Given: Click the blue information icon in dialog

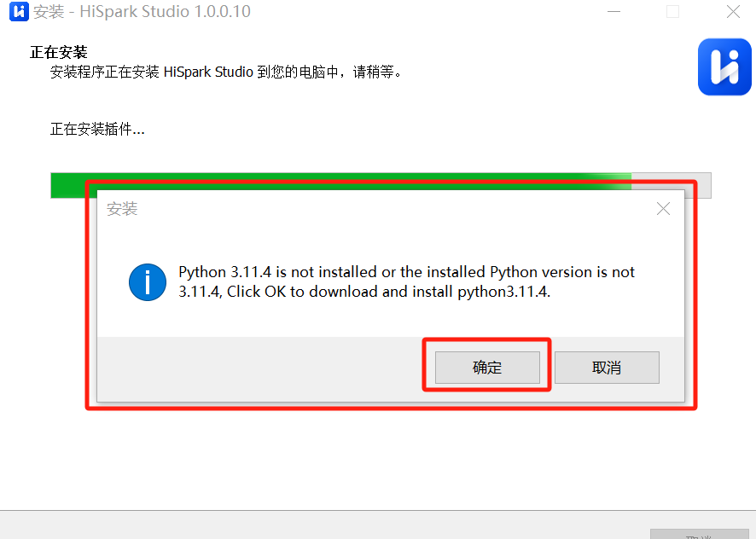Looking at the screenshot, I should coord(148,282).
